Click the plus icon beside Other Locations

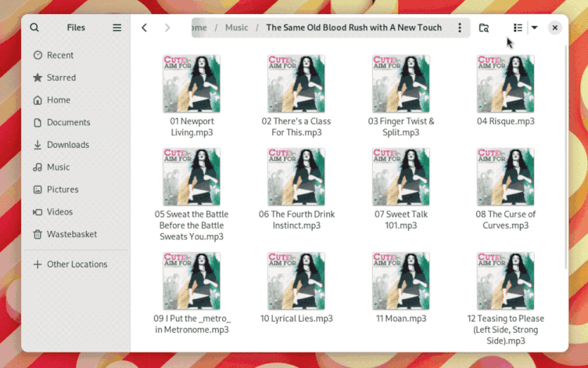37,264
